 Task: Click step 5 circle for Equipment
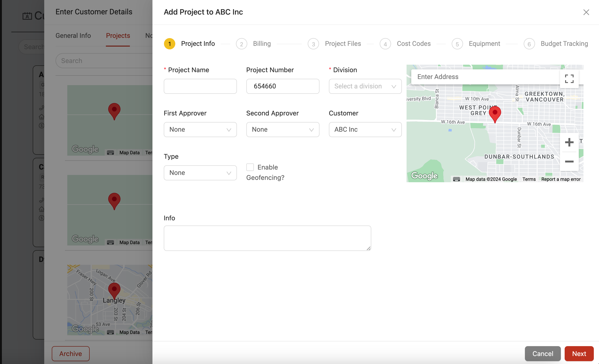point(457,44)
